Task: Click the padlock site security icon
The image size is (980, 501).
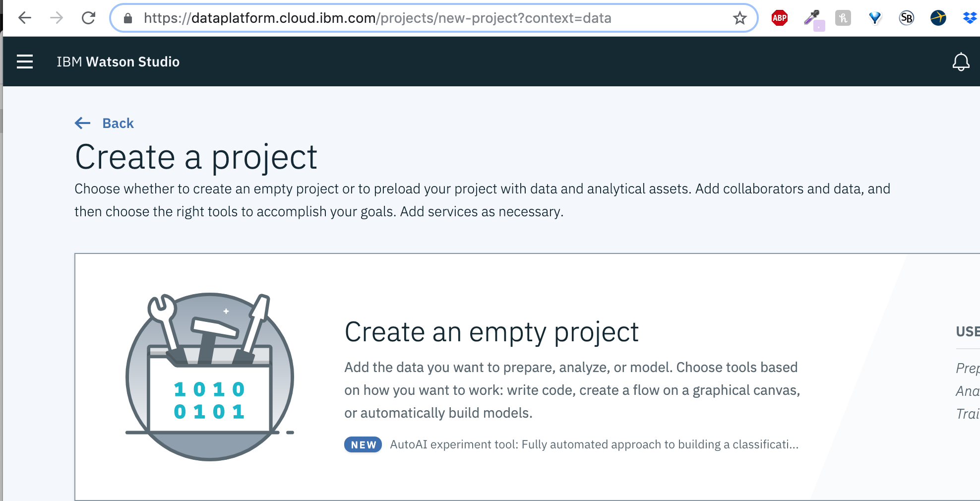Action: click(x=128, y=18)
